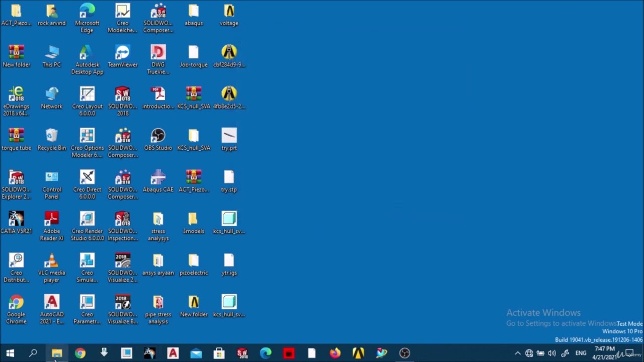Select the stress analysys folder
The width and height of the screenshot is (644, 362).
158,226
